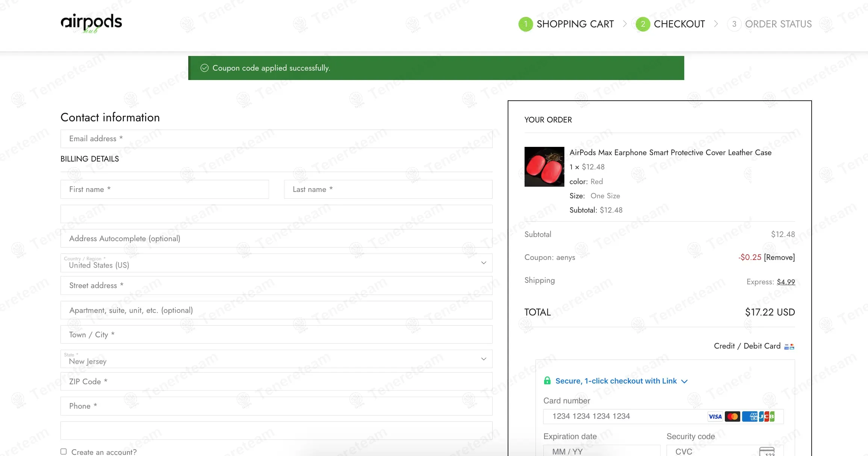
Task: Click the YOUR ORDER heading
Action: [x=548, y=120]
